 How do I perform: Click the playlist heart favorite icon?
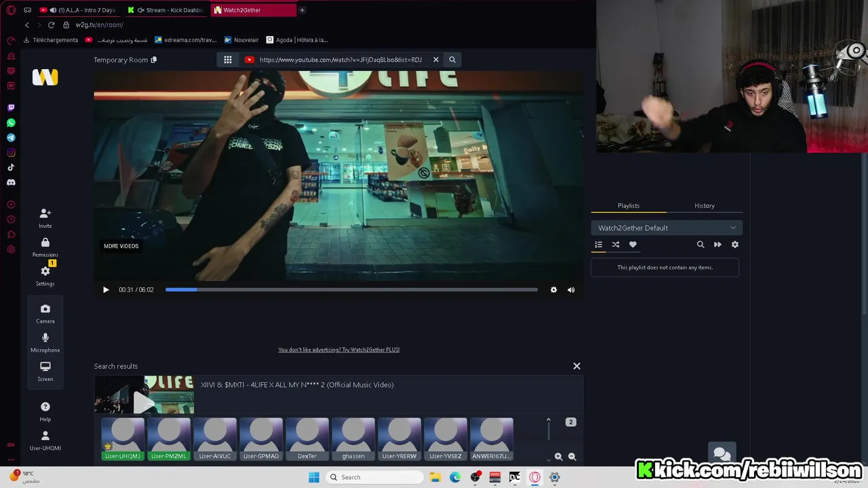click(x=633, y=245)
